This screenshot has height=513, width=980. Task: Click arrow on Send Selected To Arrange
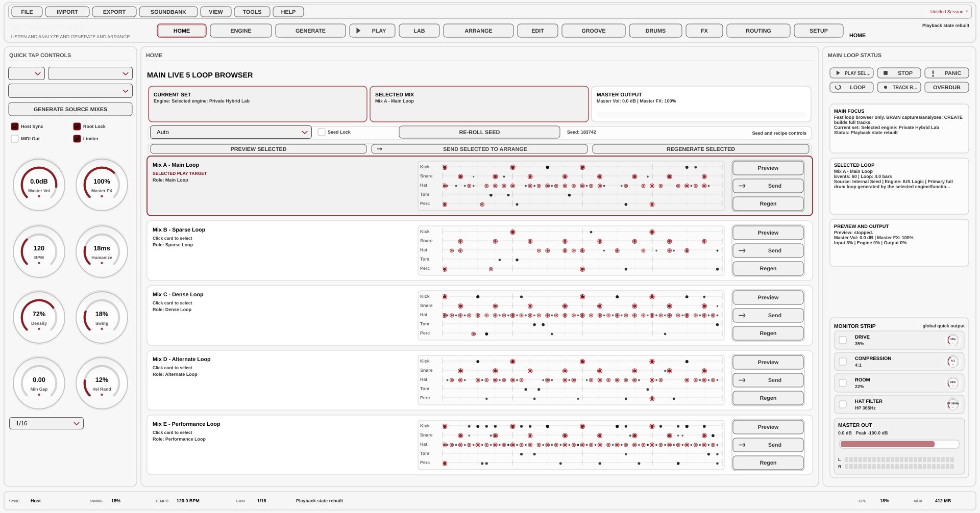[x=379, y=149]
